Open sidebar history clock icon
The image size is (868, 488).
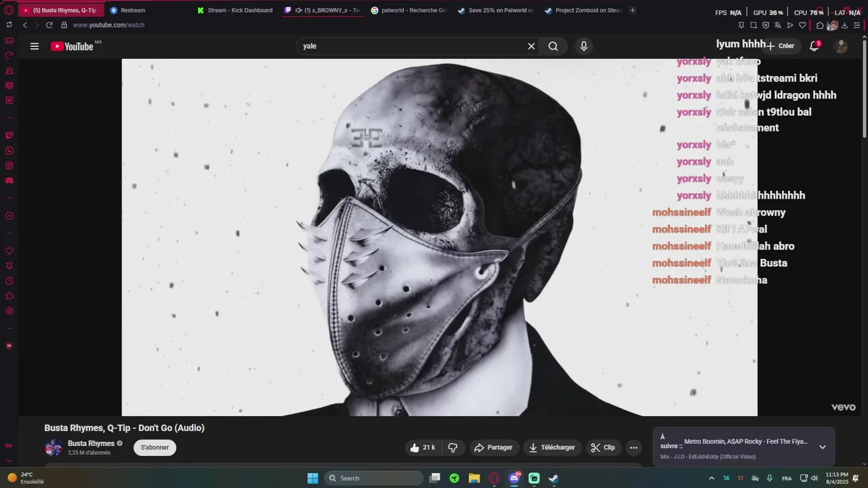9,281
